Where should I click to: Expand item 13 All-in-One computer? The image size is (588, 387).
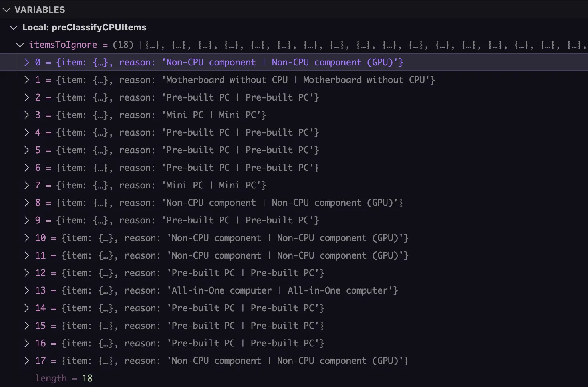[x=26, y=291]
